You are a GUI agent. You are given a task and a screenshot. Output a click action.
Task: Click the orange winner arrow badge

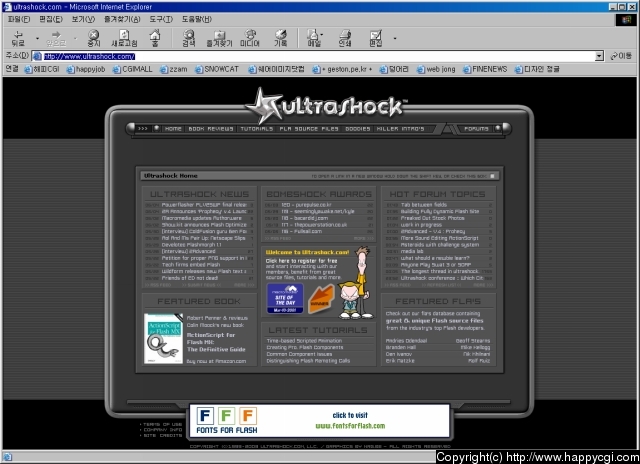point(321,299)
